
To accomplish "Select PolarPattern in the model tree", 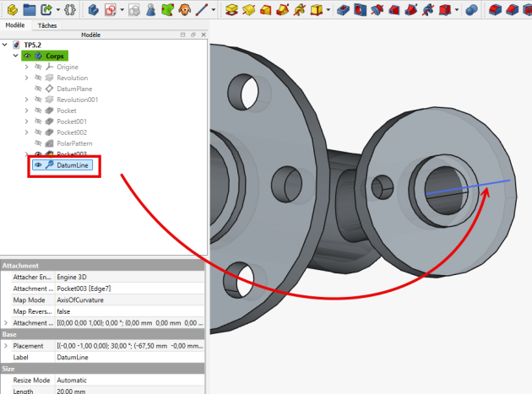I will (x=75, y=143).
